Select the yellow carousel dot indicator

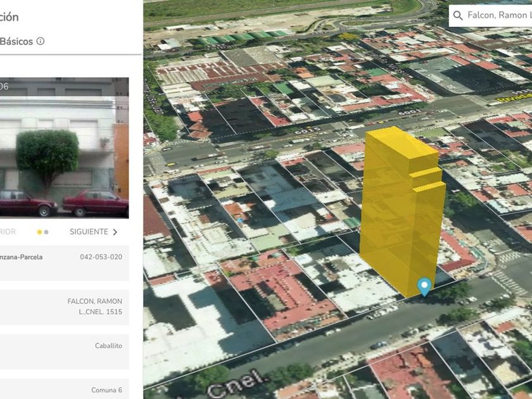click(39, 232)
